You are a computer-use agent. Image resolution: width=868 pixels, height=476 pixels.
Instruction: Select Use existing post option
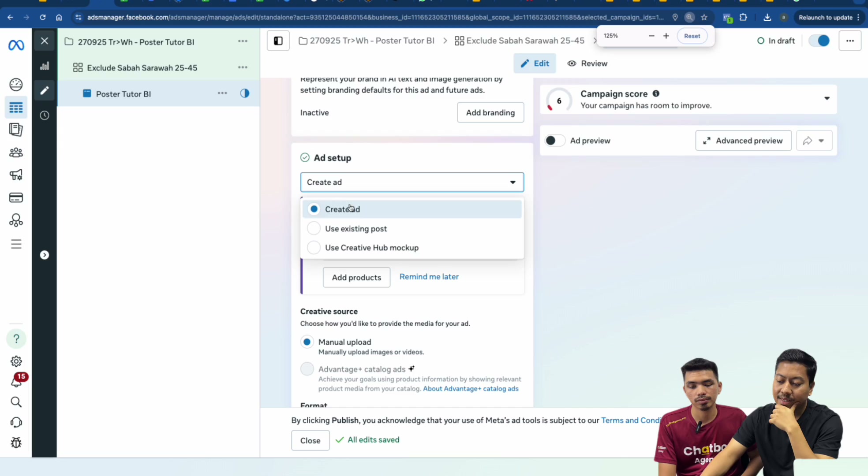tap(412, 228)
